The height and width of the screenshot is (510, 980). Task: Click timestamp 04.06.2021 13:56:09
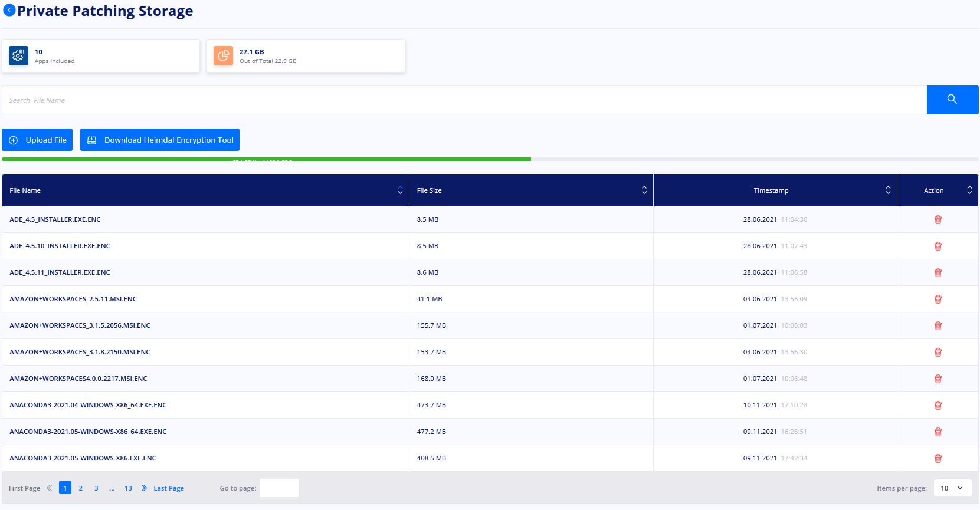coord(775,299)
